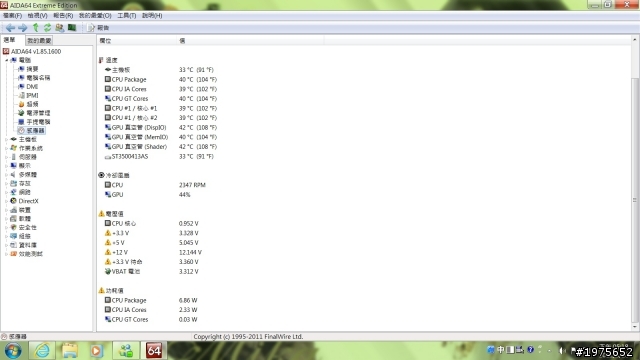Click the Database (資料庫) tree icon

13,245
